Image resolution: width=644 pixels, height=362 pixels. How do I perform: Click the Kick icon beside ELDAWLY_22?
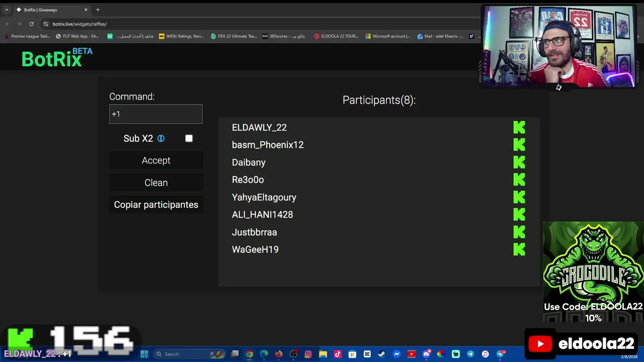pyautogui.click(x=519, y=127)
